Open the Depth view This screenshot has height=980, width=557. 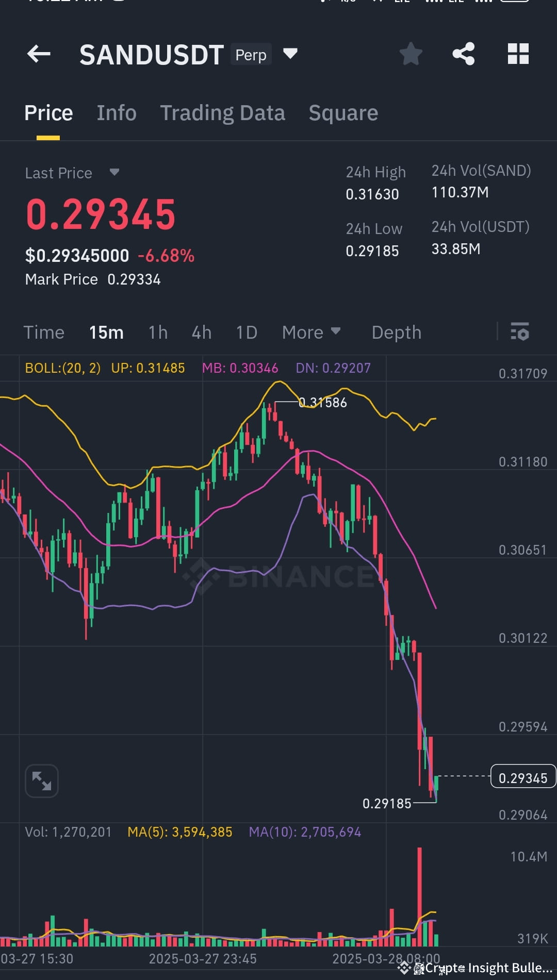coord(396,333)
